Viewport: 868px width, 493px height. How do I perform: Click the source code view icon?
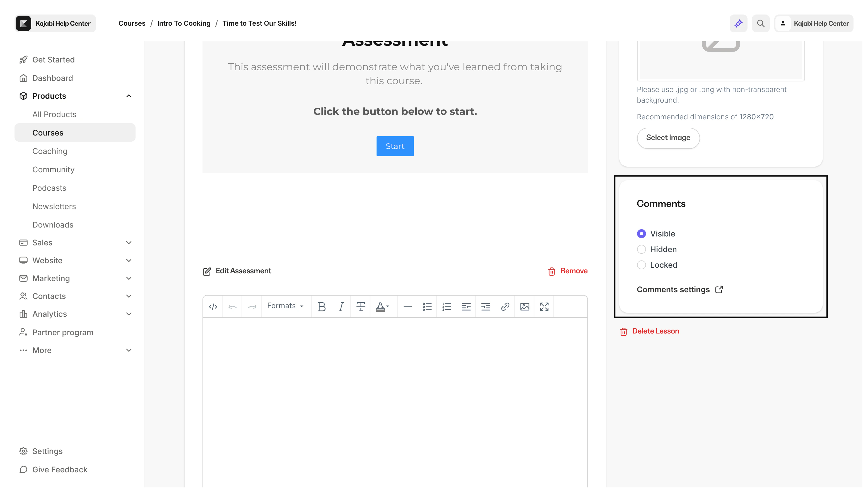213,307
